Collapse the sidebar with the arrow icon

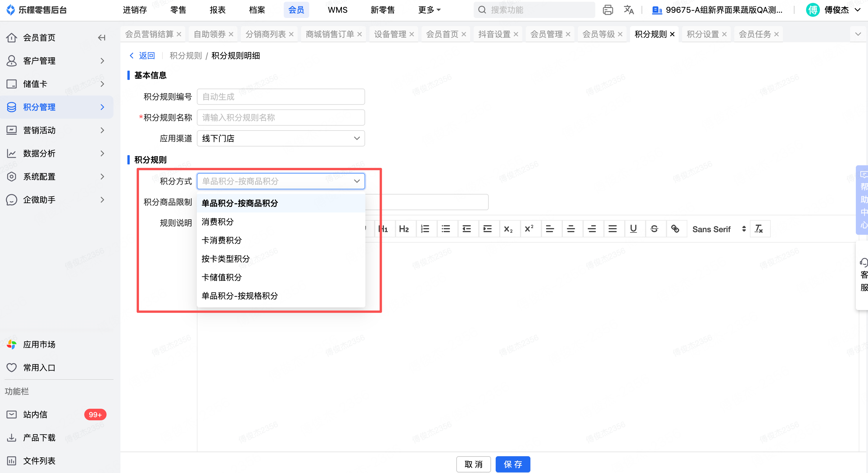(x=101, y=37)
